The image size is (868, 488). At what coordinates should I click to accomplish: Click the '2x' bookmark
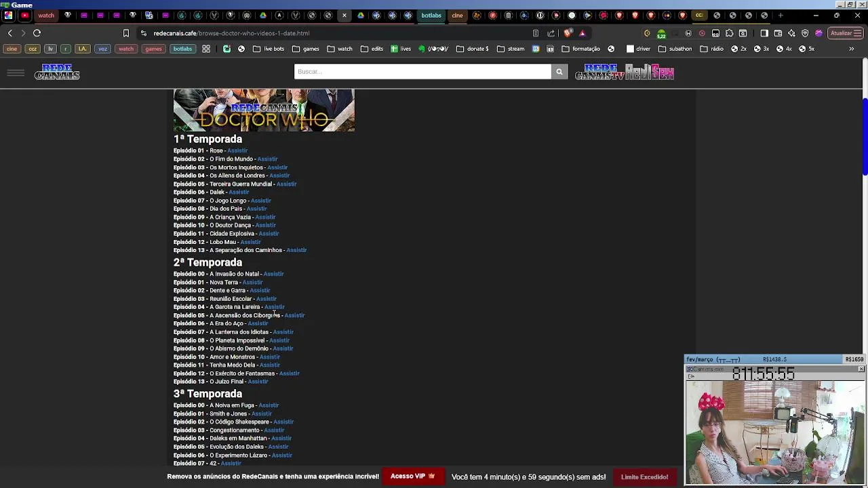tap(738, 49)
